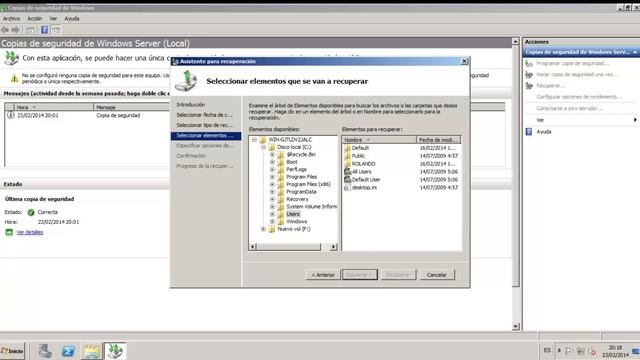Click the Public folder icon

tap(347, 156)
